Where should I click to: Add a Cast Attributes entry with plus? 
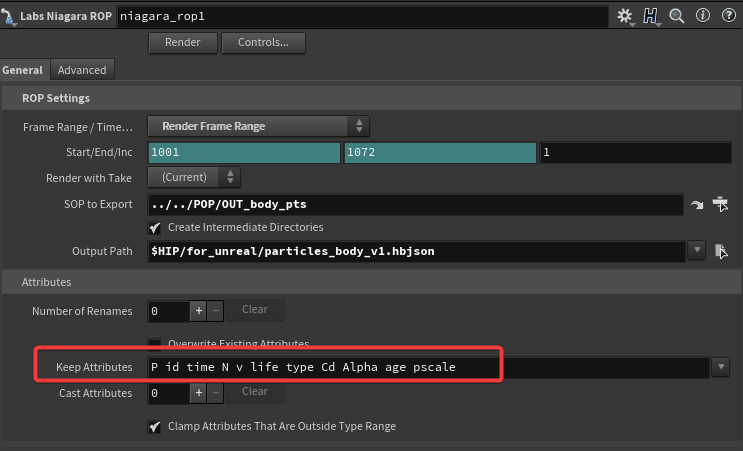(199, 393)
